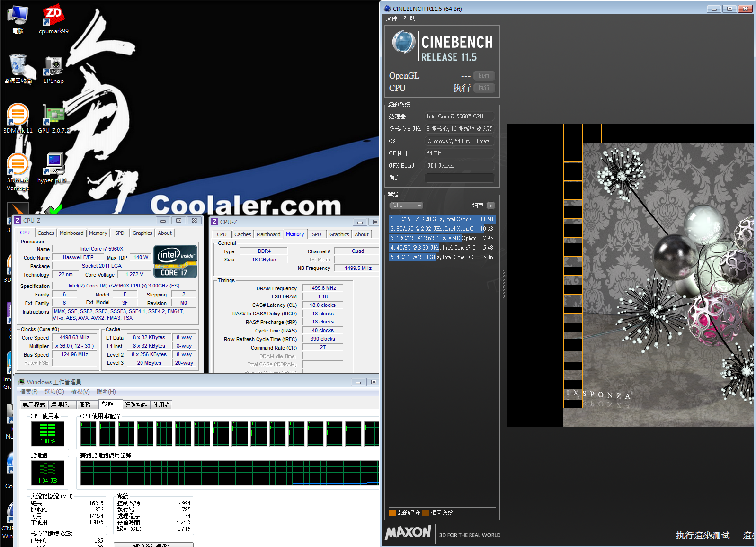Click the Core Voltage 1.272 V value
The width and height of the screenshot is (756, 547).
coord(134,274)
